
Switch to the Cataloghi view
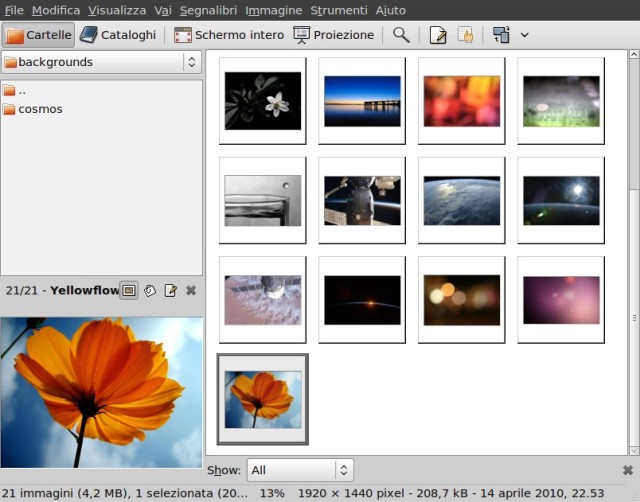pyautogui.click(x=119, y=35)
